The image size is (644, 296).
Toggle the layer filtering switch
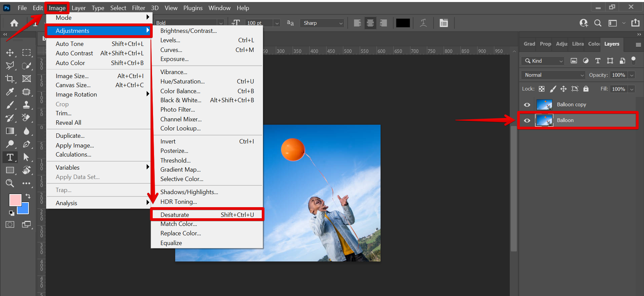[x=633, y=60]
